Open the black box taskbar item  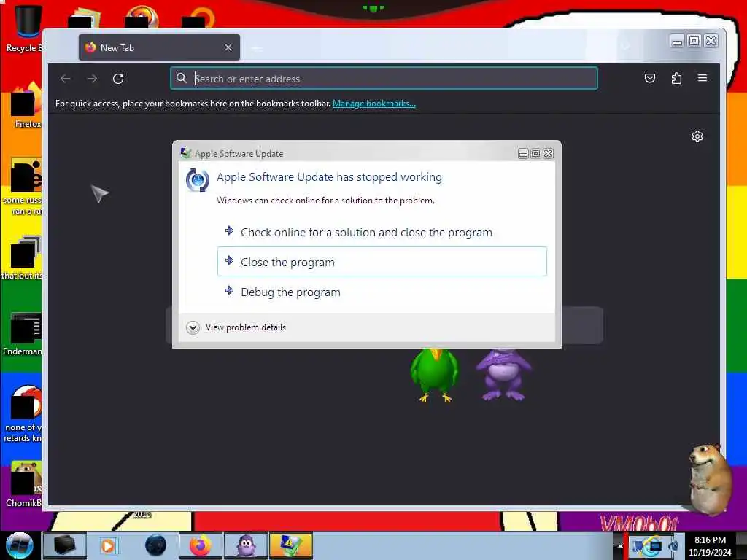tap(64, 545)
